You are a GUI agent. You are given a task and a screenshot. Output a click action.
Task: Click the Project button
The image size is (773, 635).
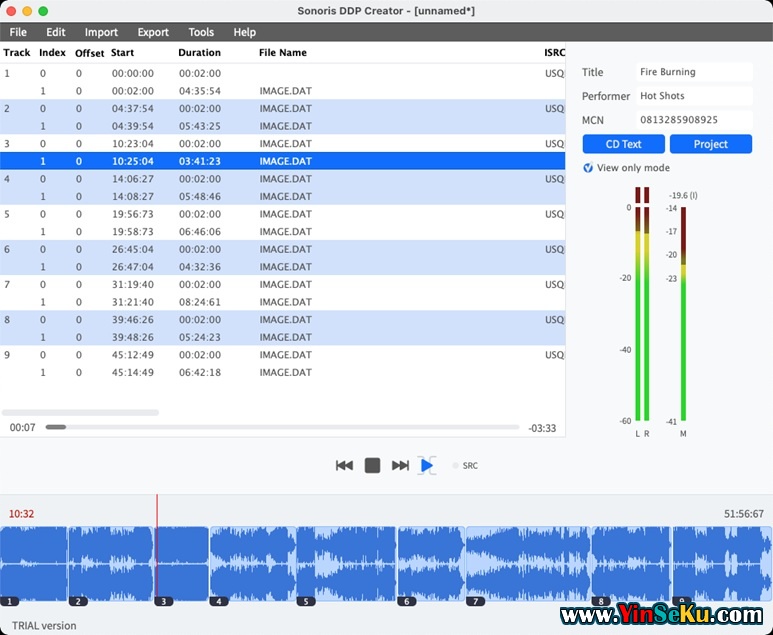(x=710, y=144)
